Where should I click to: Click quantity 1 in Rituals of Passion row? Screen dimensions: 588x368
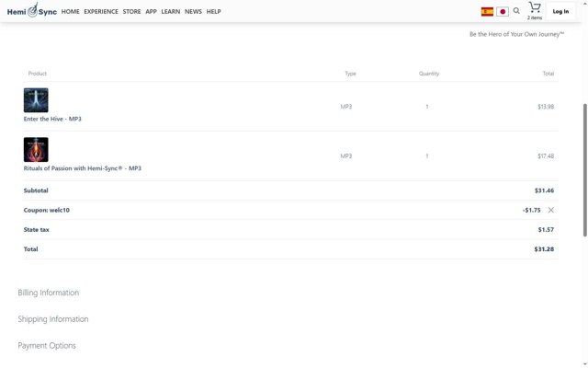426,155
